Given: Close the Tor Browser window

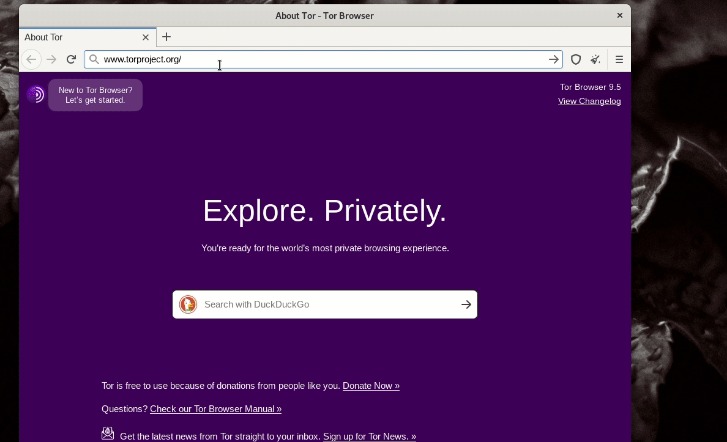Looking at the screenshot, I should click(619, 16).
